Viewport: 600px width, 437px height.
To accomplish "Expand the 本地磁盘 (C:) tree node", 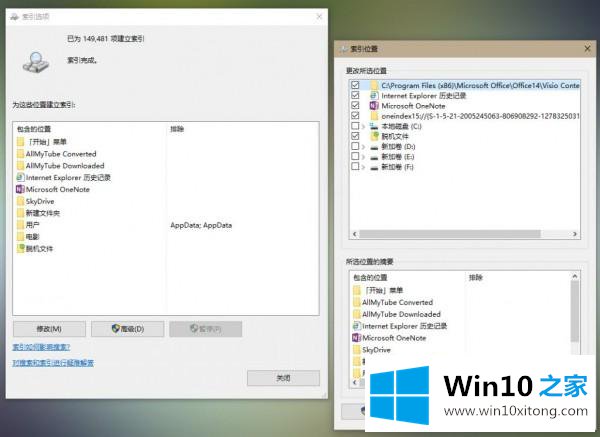I will pyautogui.click(x=364, y=126).
